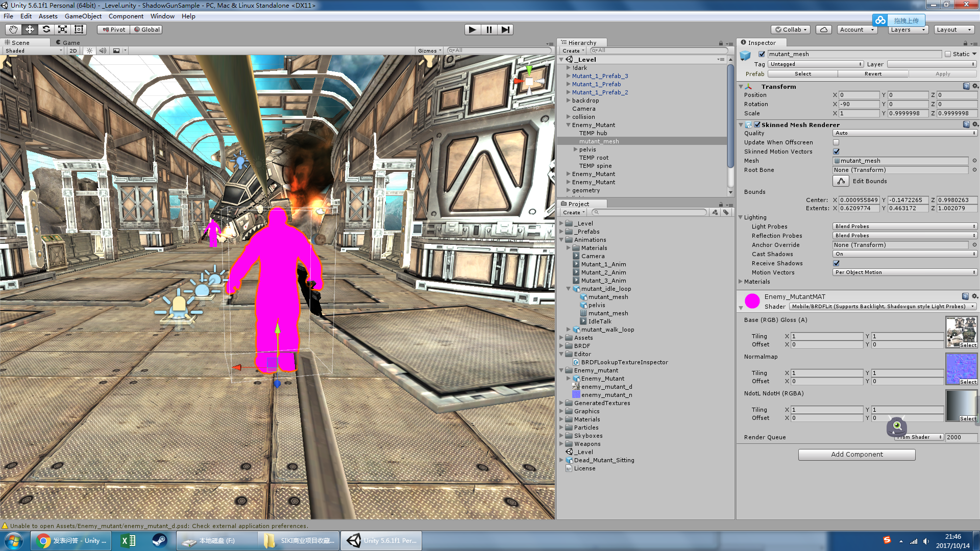Click the Edit Bounds icon button
The width and height of the screenshot is (980, 551).
point(841,181)
